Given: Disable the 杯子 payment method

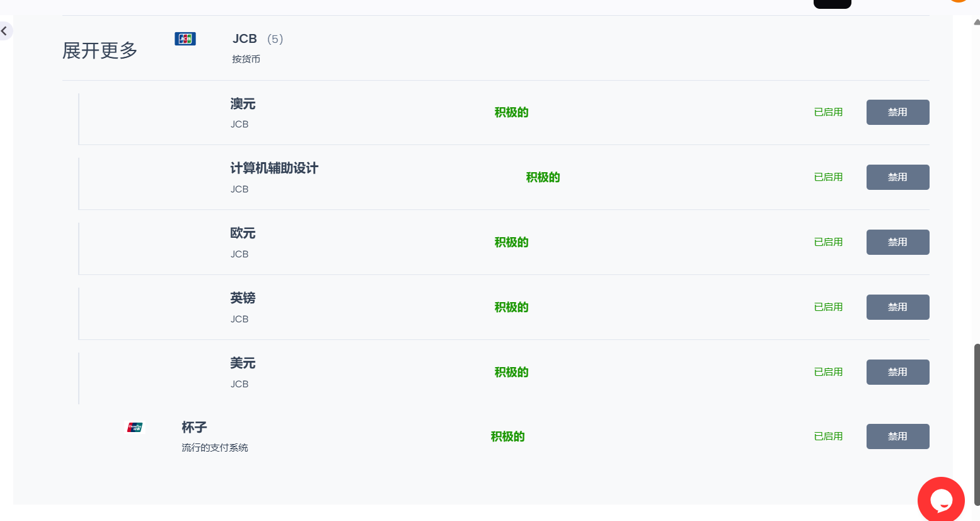Looking at the screenshot, I should 897,436.
